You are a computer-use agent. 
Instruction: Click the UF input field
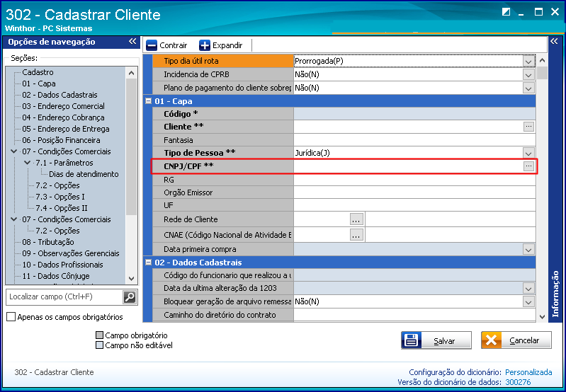click(414, 206)
